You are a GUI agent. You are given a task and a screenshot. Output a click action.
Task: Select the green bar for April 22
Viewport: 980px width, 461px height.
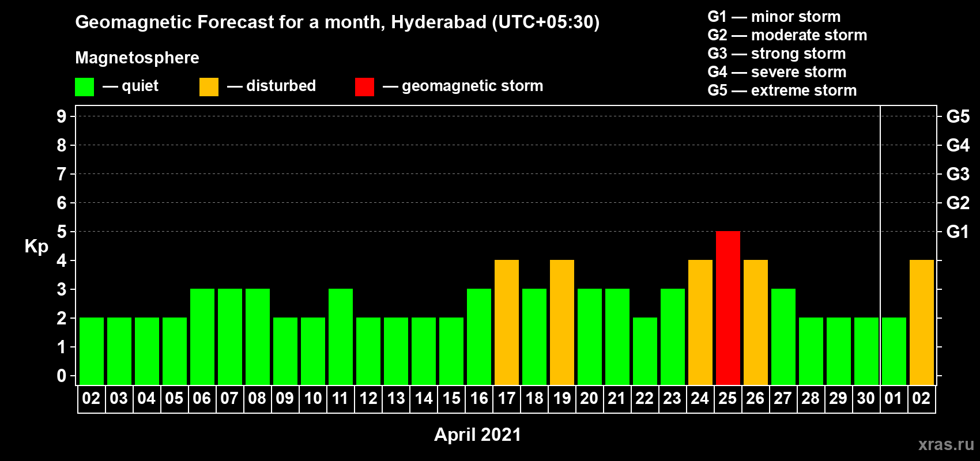[645, 351]
